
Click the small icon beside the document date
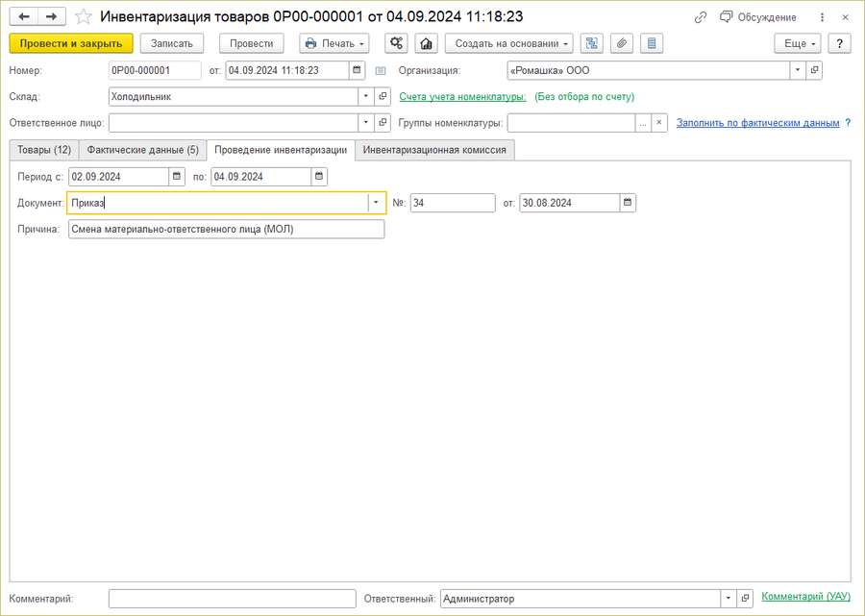click(381, 70)
